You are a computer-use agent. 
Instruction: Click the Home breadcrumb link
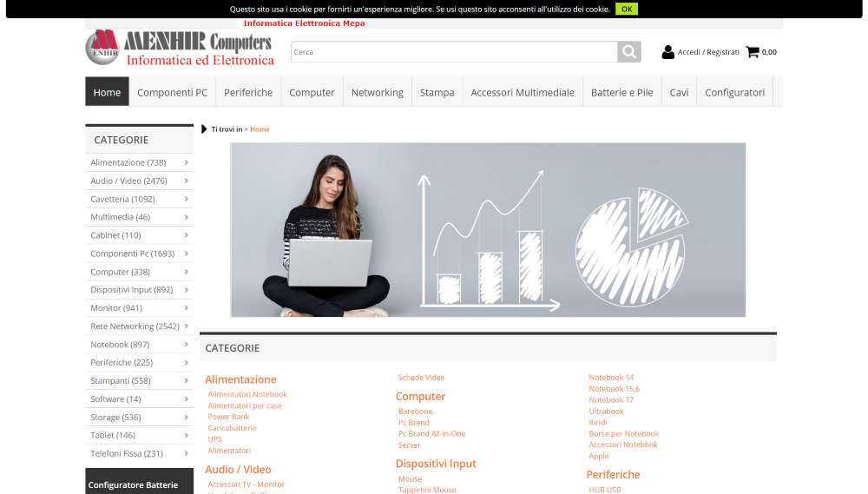[x=260, y=129]
